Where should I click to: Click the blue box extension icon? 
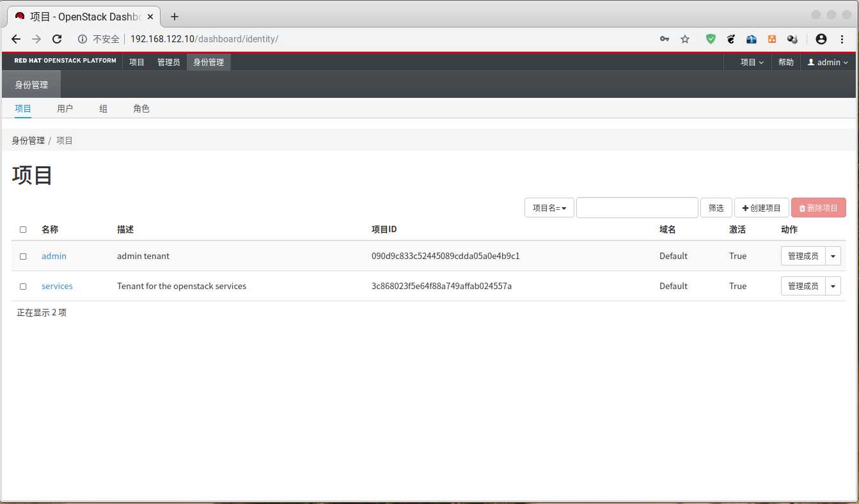point(752,39)
